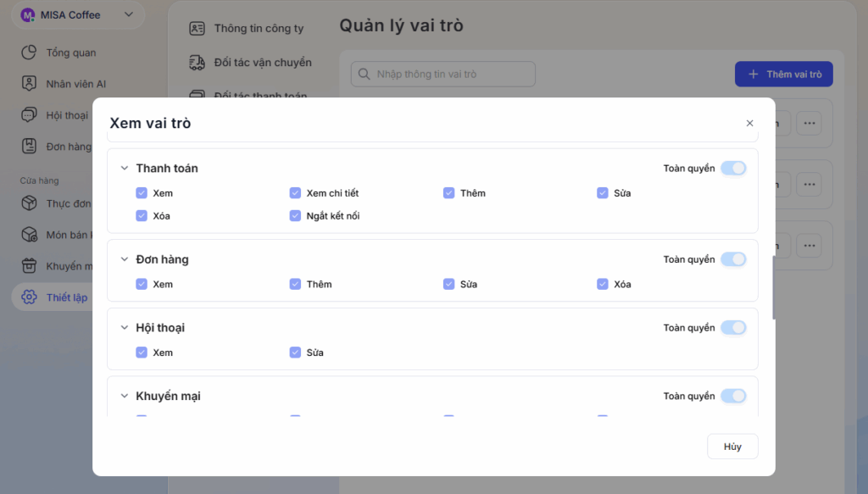Collapse the Khuyến mại permission section

pyautogui.click(x=125, y=397)
